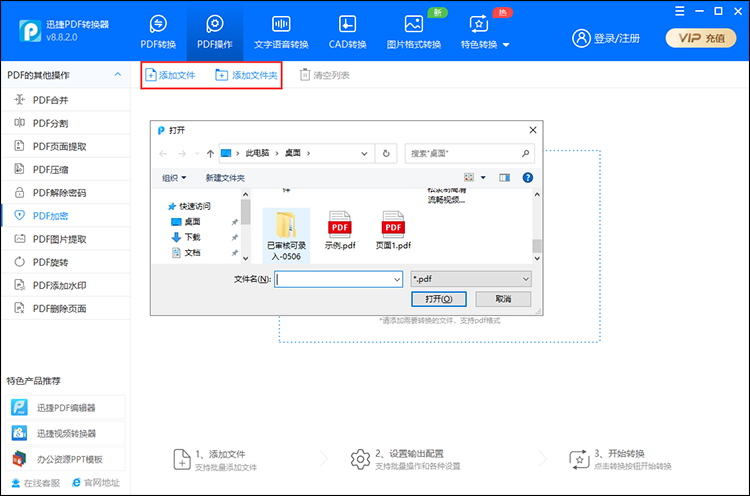The height and width of the screenshot is (496, 750).
Task: Select PDF分割 in sidebar
Action: [66, 123]
